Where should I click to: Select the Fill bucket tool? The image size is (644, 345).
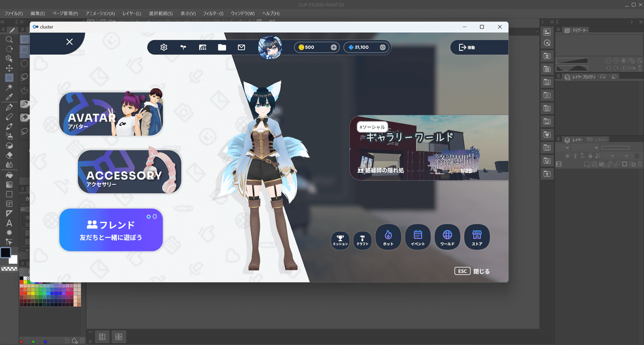(x=9, y=175)
